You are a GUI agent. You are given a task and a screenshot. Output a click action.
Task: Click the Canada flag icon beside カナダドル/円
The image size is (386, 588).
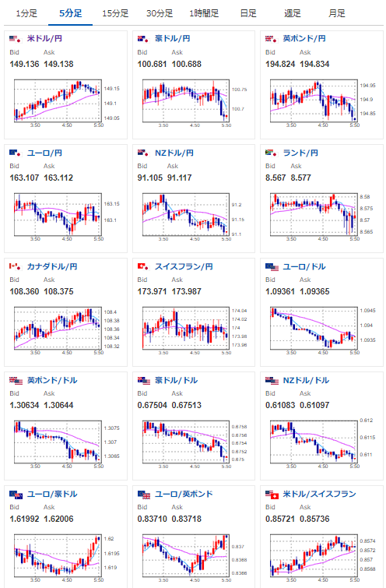tap(15, 266)
